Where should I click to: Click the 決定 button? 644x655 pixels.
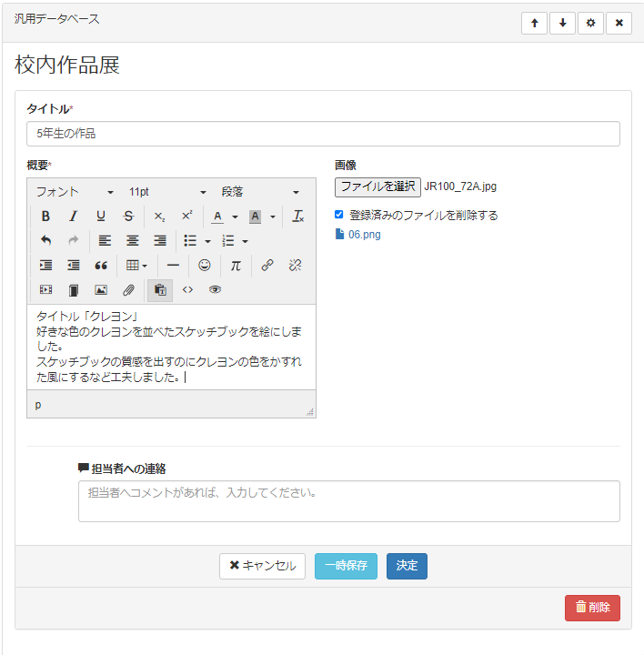407,566
